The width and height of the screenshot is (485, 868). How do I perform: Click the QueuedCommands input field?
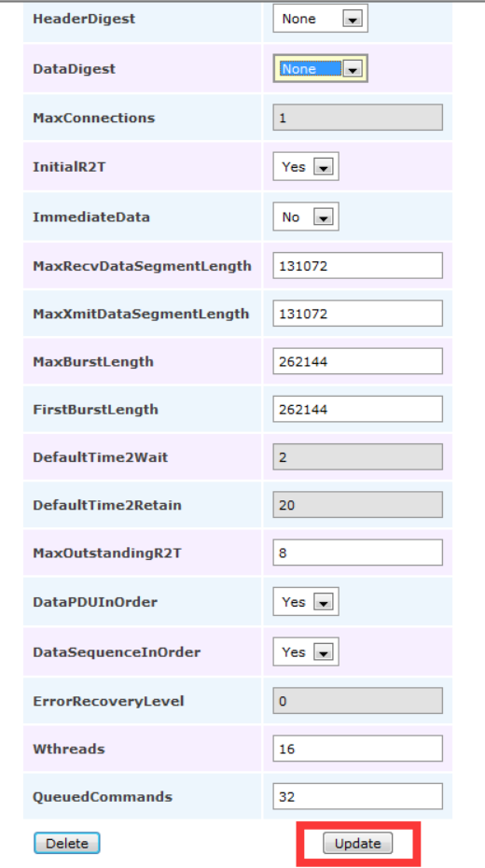coord(358,796)
